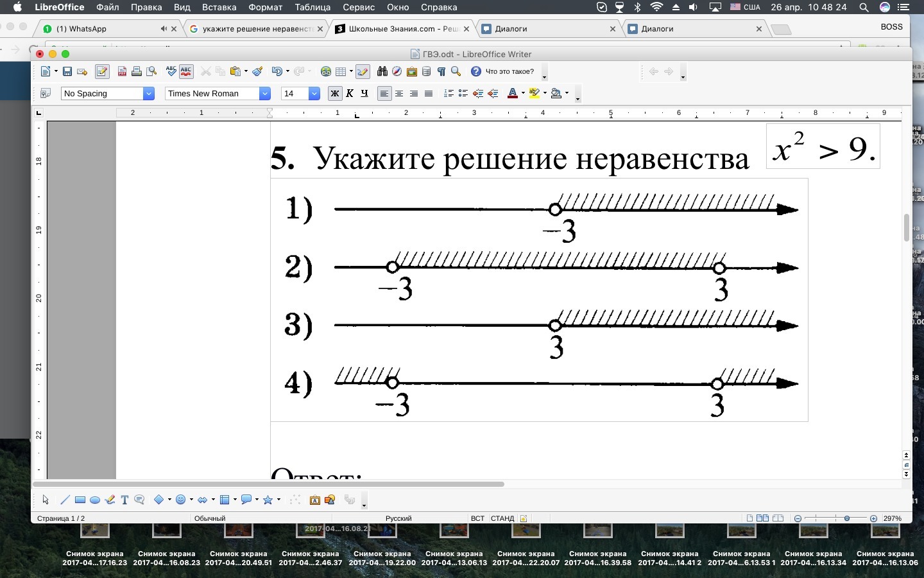Select the Text tool in drawing toolbar

coord(124,500)
